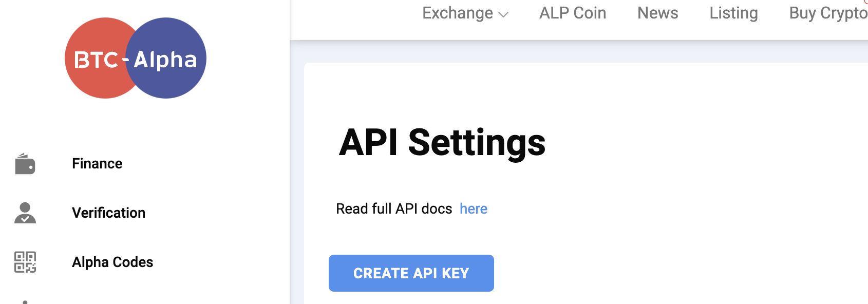Click the API Settings heading
This screenshot has height=304, width=868.
click(442, 142)
